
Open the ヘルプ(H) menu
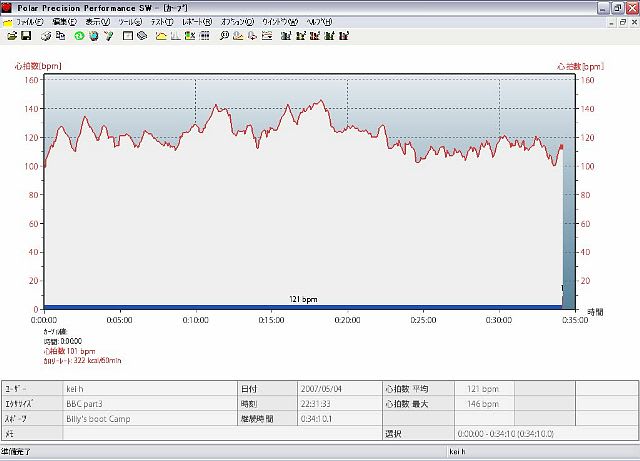pyautogui.click(x=320, y=21)
